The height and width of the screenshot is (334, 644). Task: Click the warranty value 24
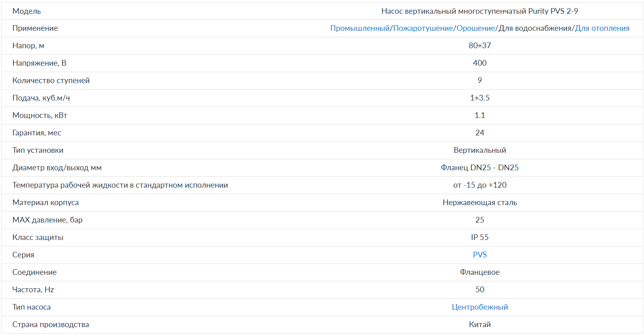point(480,133)
